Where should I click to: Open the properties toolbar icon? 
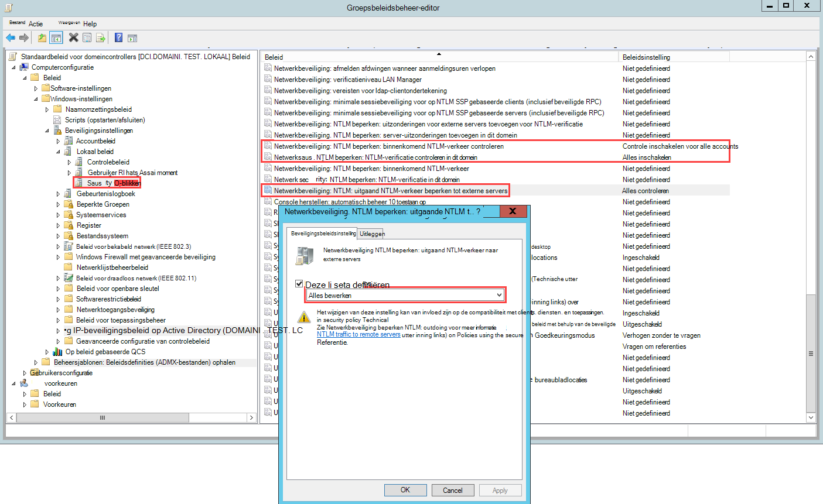point(87,38)
